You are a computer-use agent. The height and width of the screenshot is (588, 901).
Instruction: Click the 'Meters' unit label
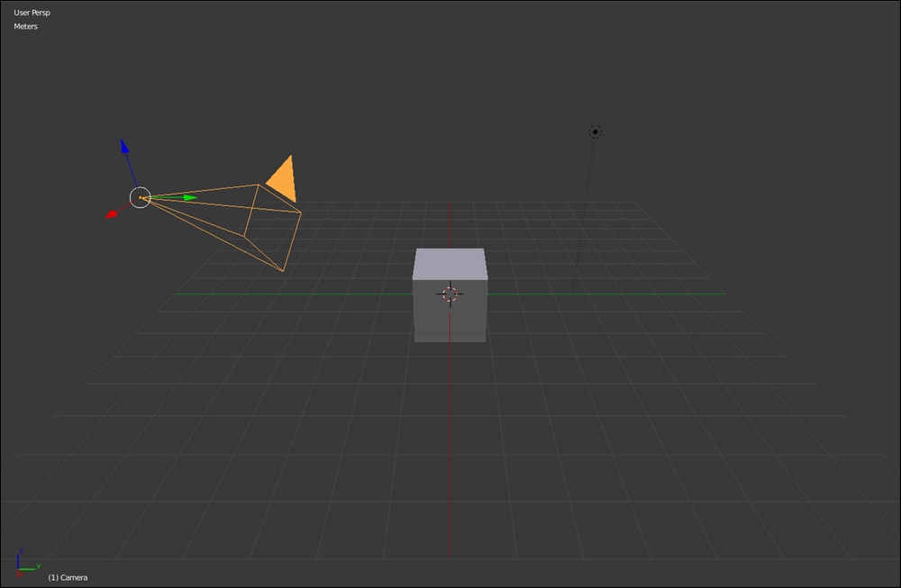coord(26,26)
